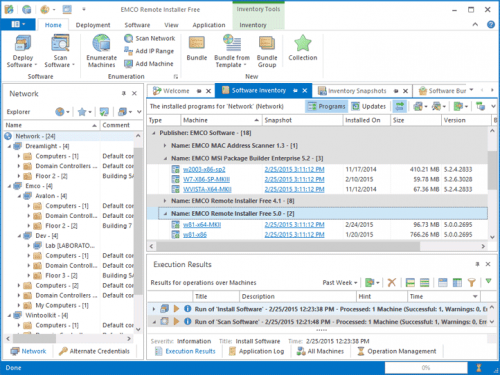Open the Application Log tab
The image size is (500, 375).
(x=256, y=351)
